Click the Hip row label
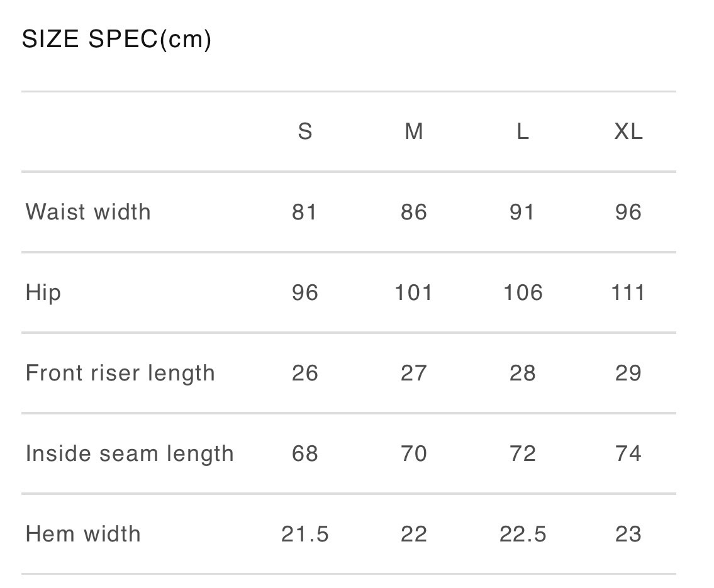 43,292
